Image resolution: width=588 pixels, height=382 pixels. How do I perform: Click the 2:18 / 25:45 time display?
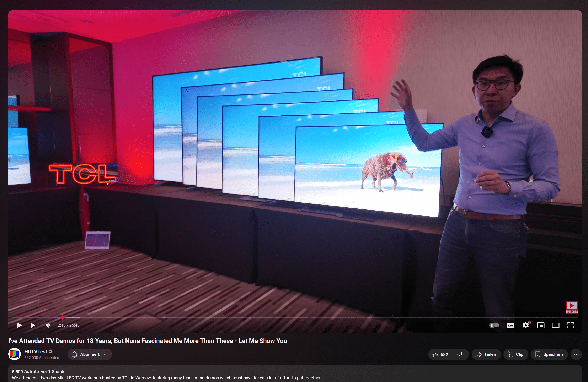click(69, 325)
